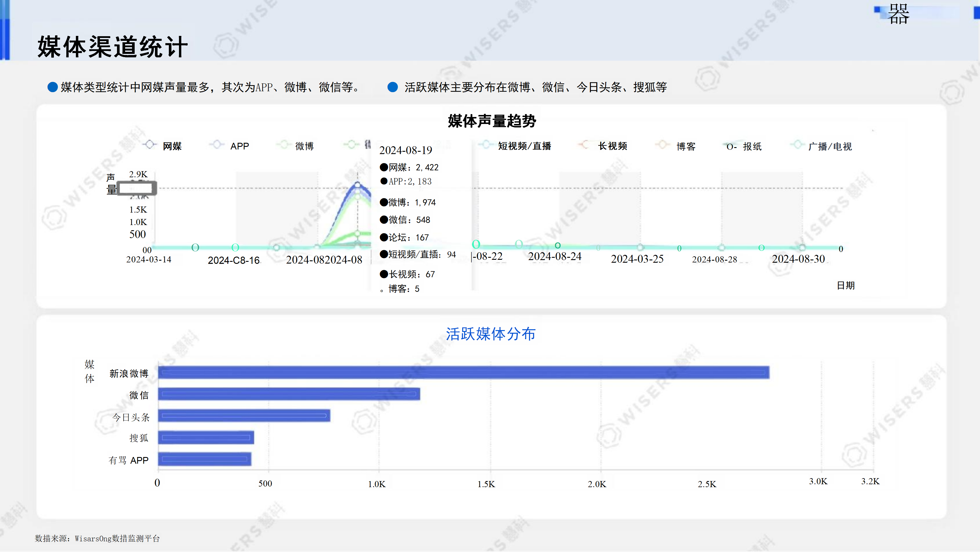Screen dimensions: 980x552
Task: Click the 微信 bar in the chart
Action: (x=289, y=394)
